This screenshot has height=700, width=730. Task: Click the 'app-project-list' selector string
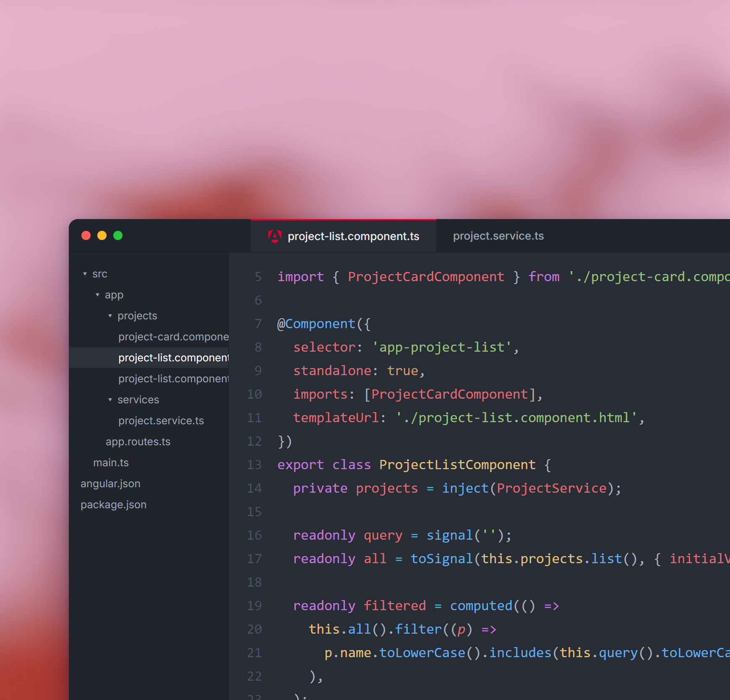click(442, 347)
